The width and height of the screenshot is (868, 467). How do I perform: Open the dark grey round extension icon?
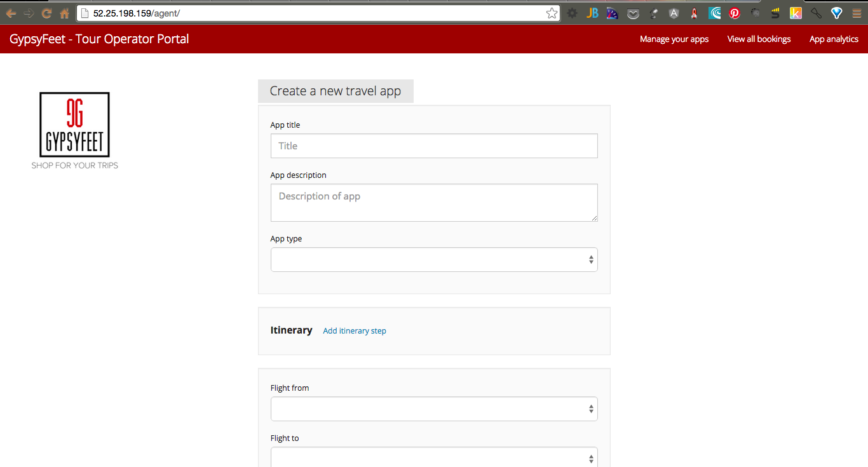755,13
